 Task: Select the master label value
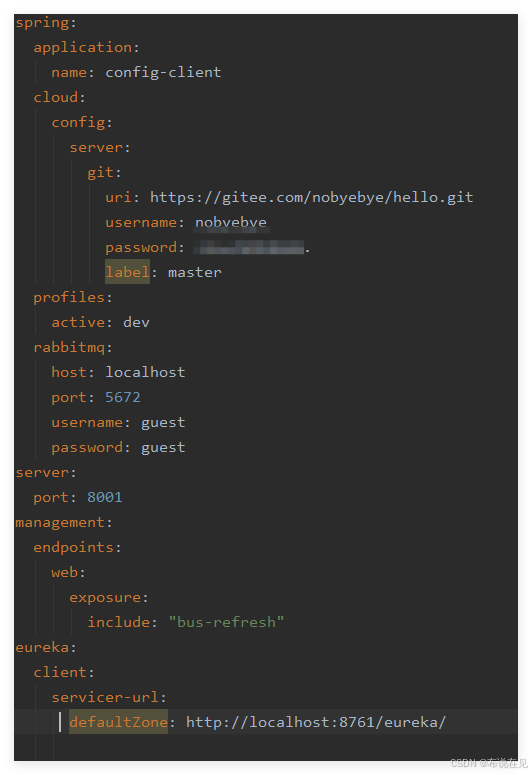tap(195, 272)
